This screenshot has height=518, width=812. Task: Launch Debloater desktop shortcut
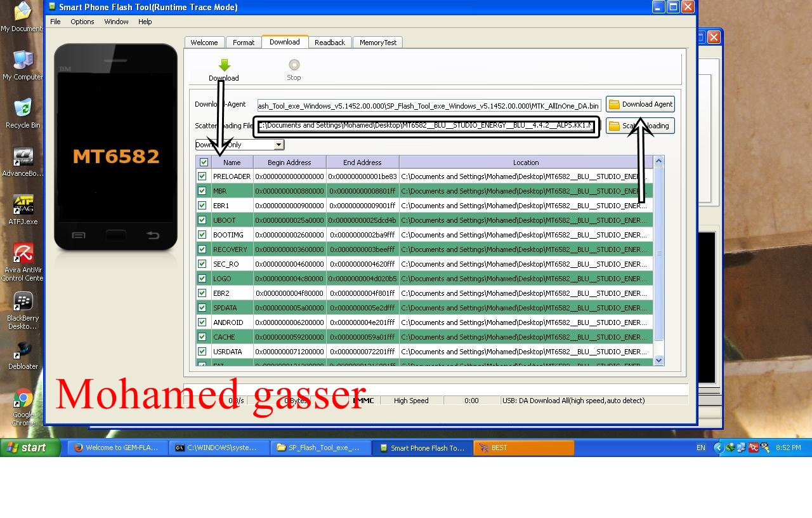click(23, 354)
